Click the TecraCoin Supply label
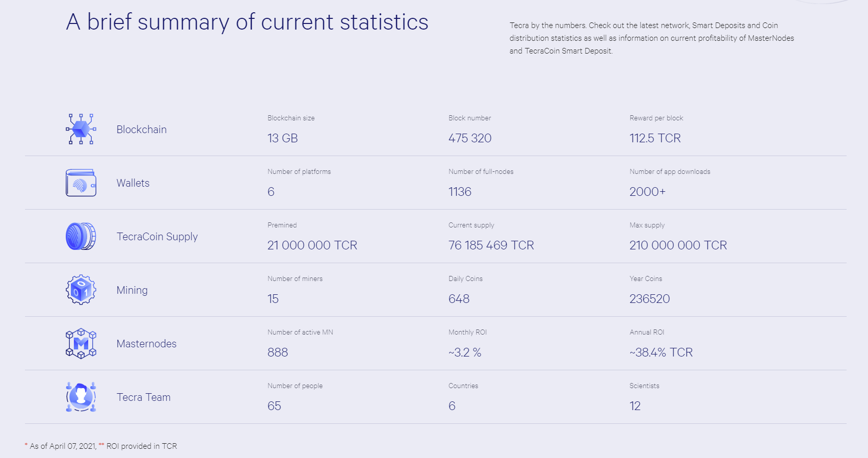 [157, 237]
